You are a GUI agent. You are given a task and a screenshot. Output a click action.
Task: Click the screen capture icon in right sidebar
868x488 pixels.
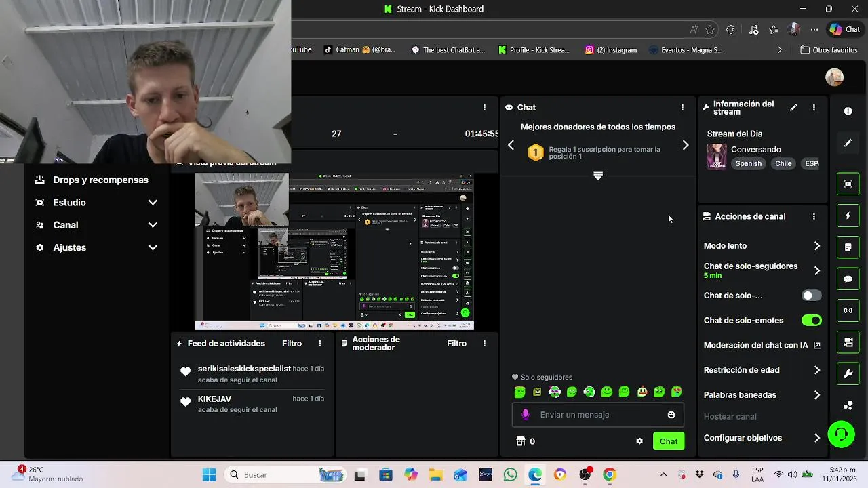click(848, 184)
